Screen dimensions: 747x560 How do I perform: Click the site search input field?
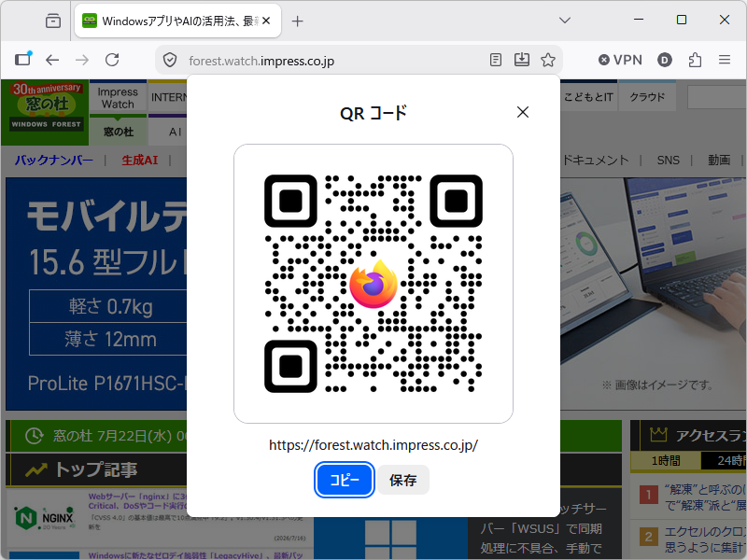click(716, 97)
